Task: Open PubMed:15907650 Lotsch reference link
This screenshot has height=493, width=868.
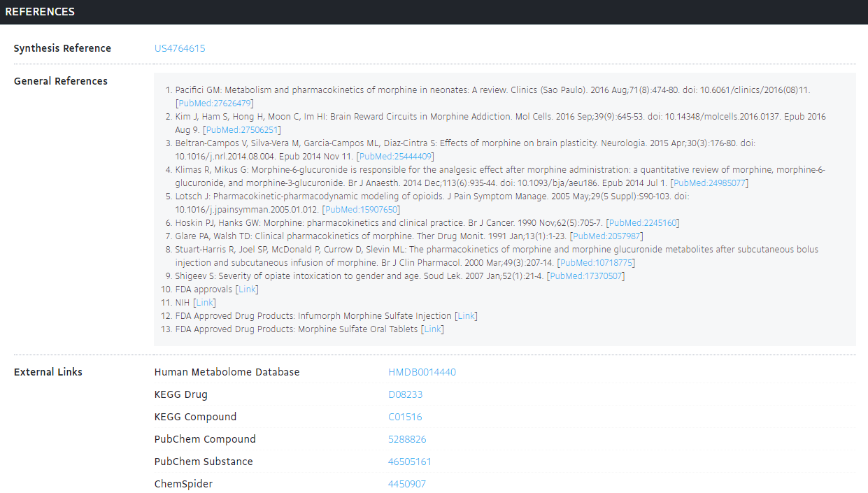Action: point(361,210)
